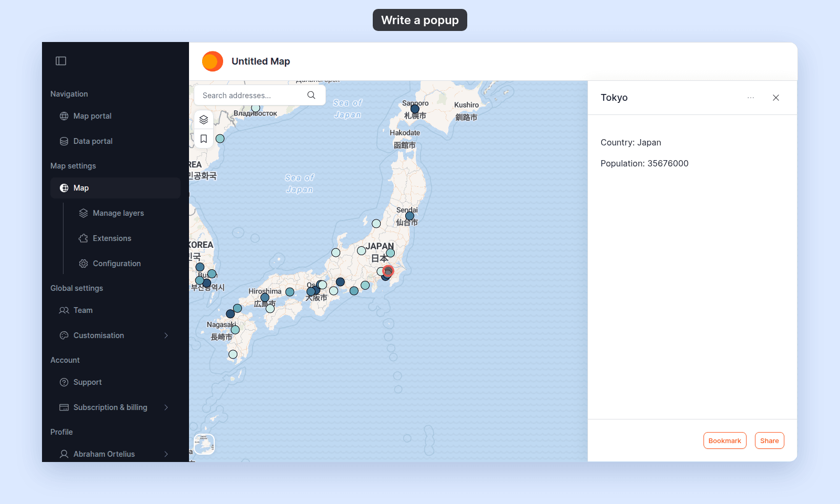Open the basemap switcher thumbnail
The height and width of the screenshot is (504, 840).
[204, 444]
